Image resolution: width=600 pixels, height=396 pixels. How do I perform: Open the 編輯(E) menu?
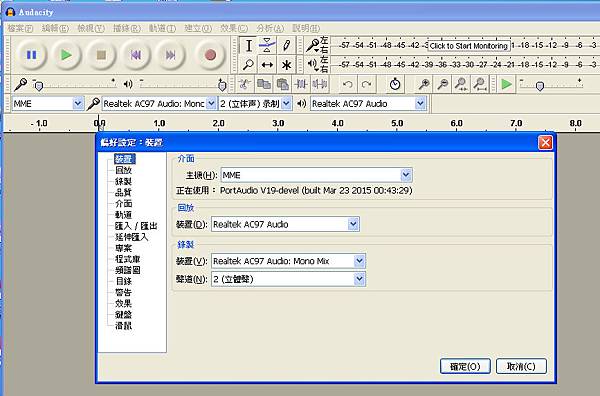55,28
